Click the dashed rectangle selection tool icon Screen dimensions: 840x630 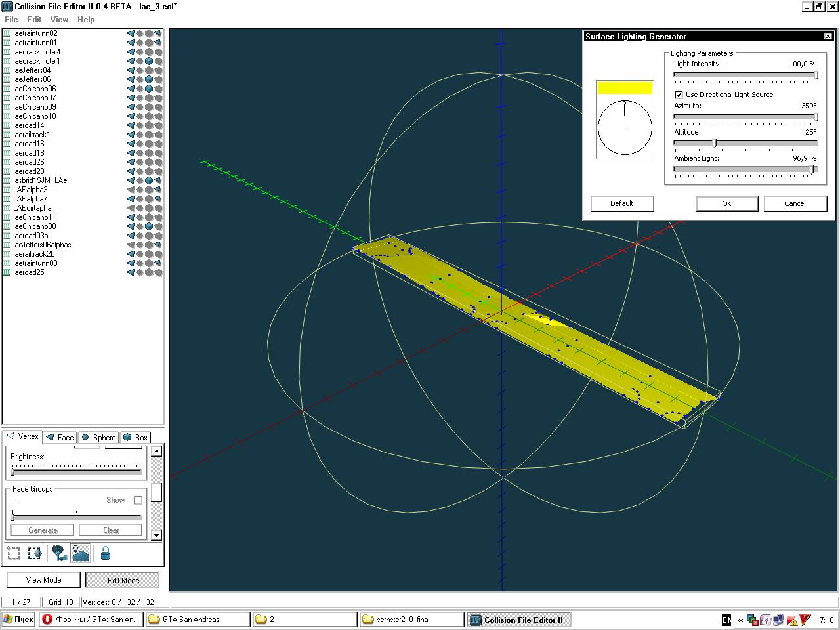(x=14, y=553)
